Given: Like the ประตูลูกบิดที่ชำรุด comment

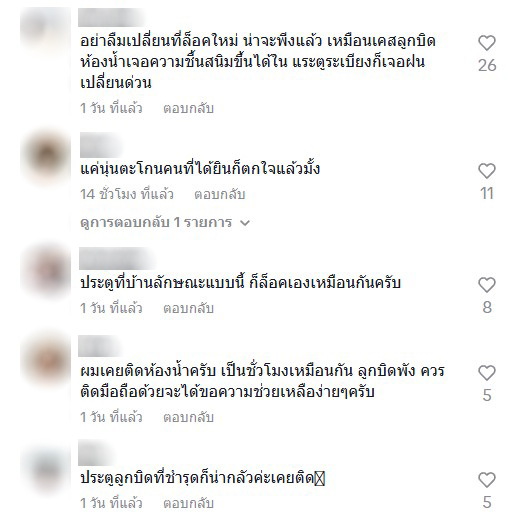Looking at the screenshot, I should (x=487, y=480).
